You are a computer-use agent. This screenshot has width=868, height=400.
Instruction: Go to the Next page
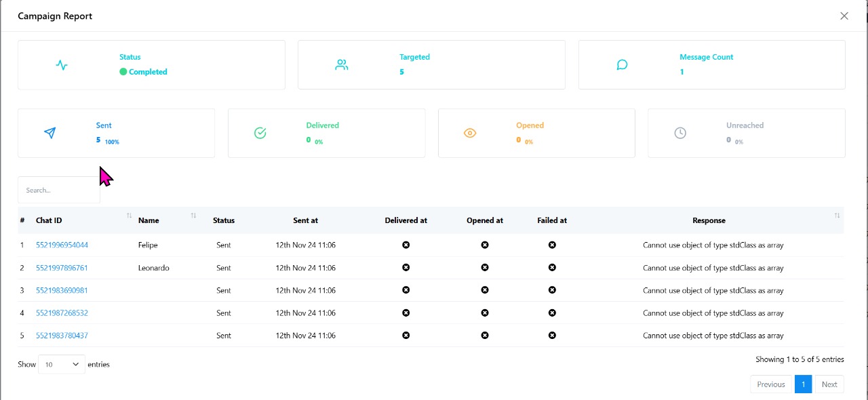829,384
